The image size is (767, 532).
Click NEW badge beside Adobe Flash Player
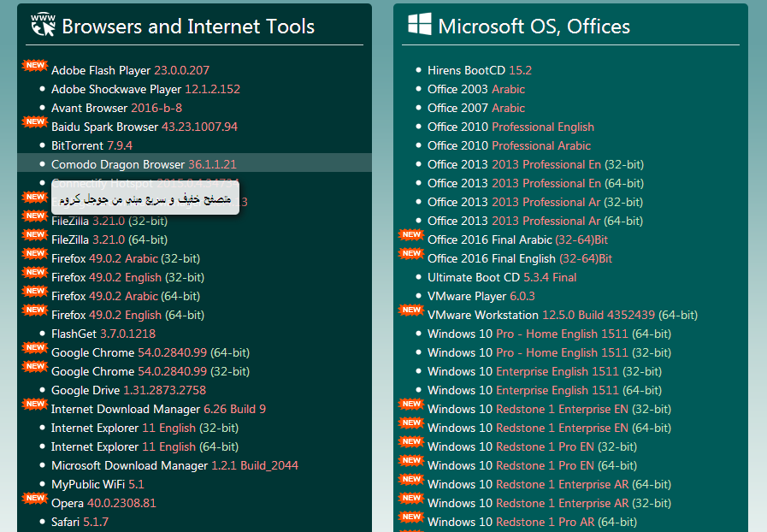[35, 65]
